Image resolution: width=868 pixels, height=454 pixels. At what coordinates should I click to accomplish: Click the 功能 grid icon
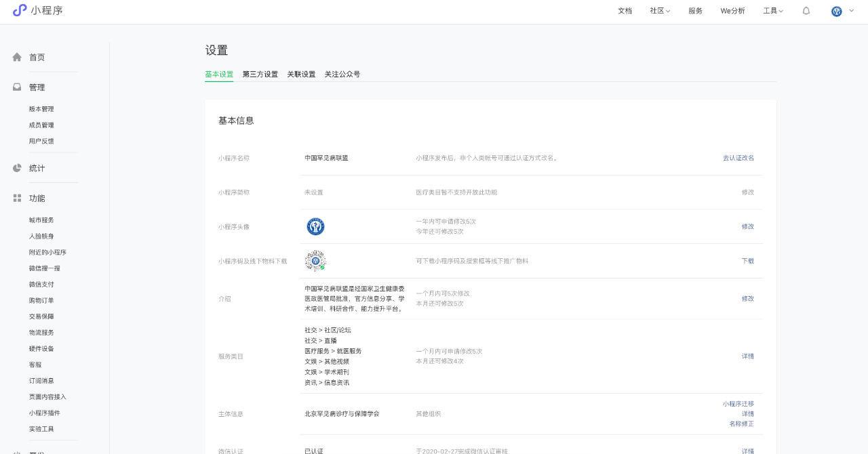(x=17, y=198)
